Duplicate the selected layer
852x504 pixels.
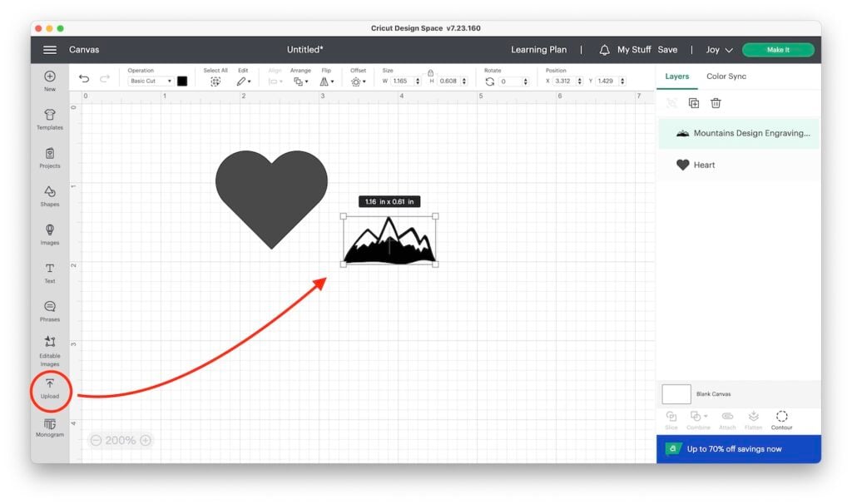[693, 103]
